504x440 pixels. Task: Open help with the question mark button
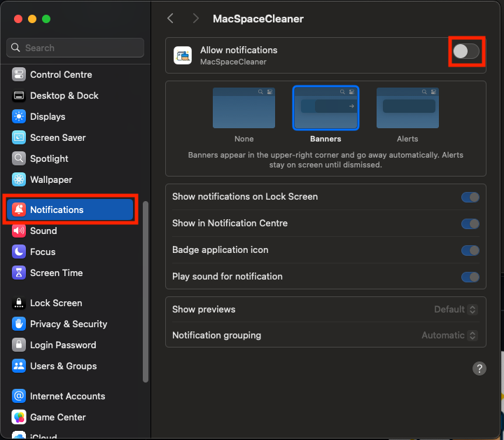tap(479, 369)
